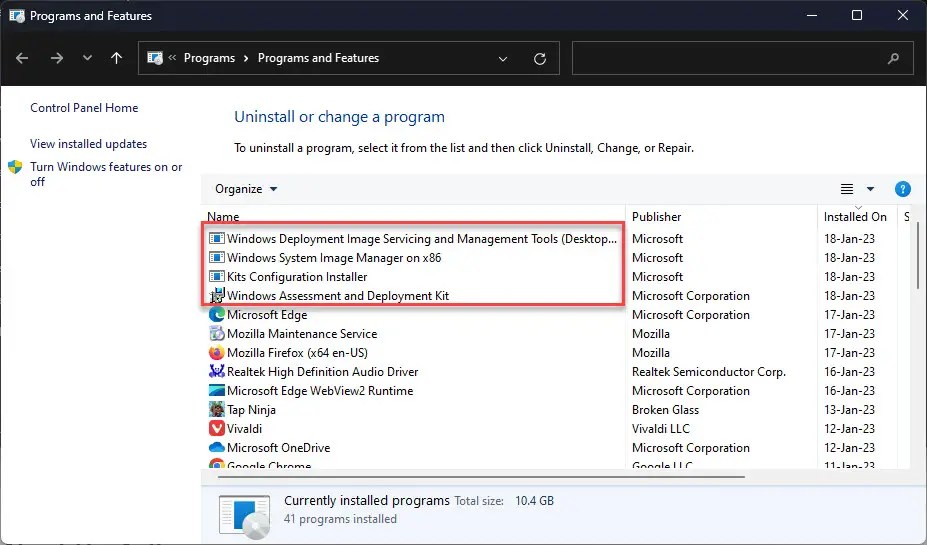
Task: Click the Mozilla Firefox icon in list
Action: tap(217, 353)
